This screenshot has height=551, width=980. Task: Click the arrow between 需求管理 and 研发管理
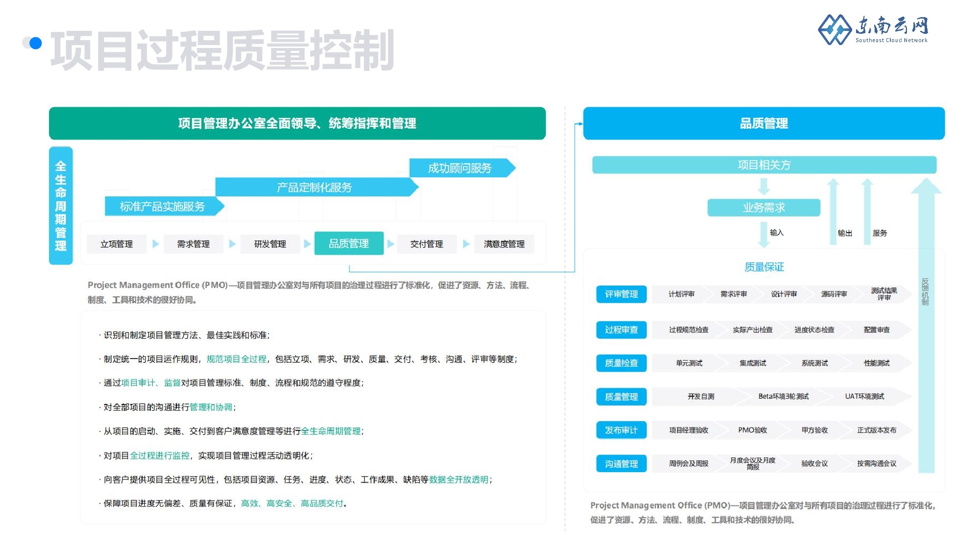coord(232,244)
